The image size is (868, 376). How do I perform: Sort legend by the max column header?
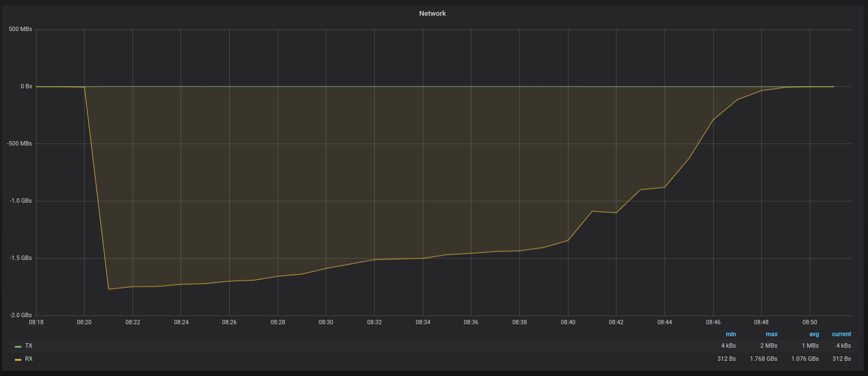click(x=771, y=334)
